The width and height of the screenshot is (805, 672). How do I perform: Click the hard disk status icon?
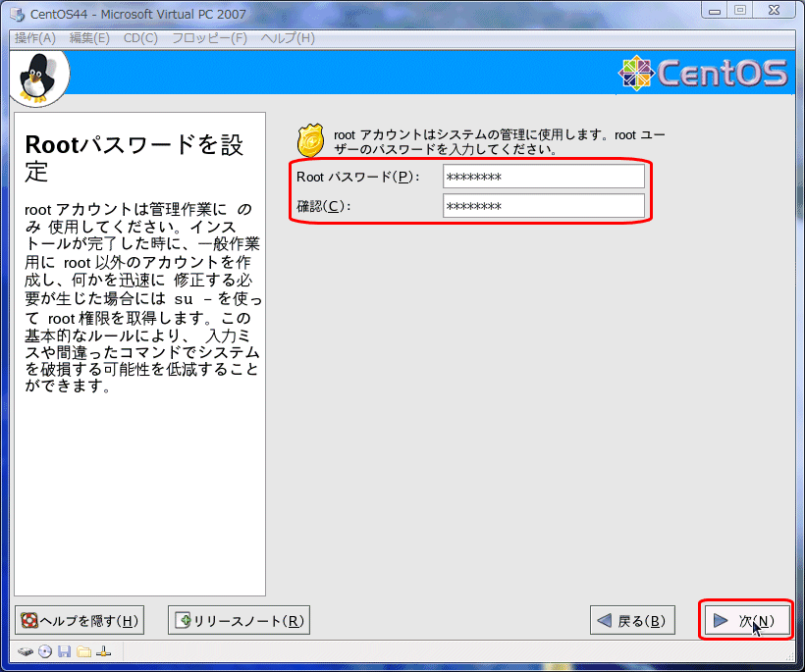[x=26, y=652]
